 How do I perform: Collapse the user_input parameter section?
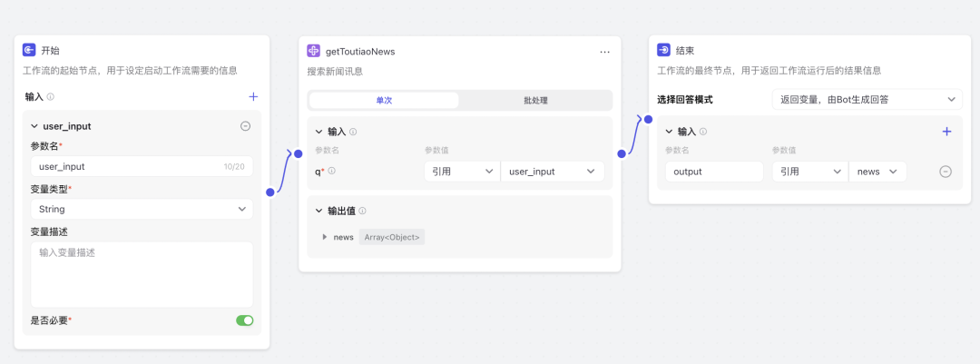[34, 126]
